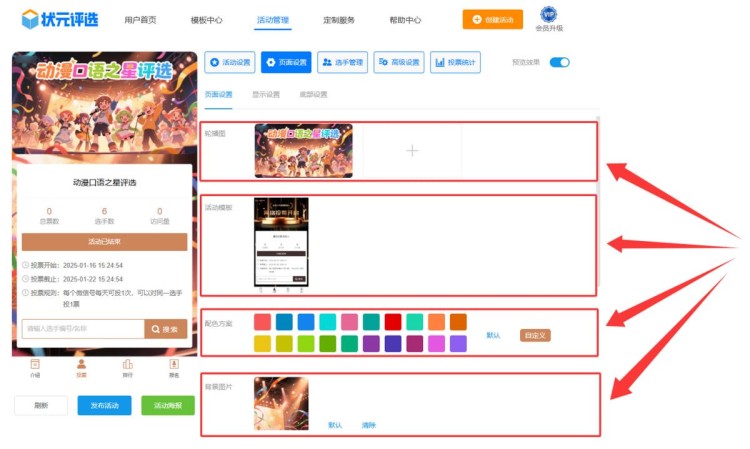Add a carousel image with the plus icon
This screenshot has height=449, width=750.
(411, 150)
